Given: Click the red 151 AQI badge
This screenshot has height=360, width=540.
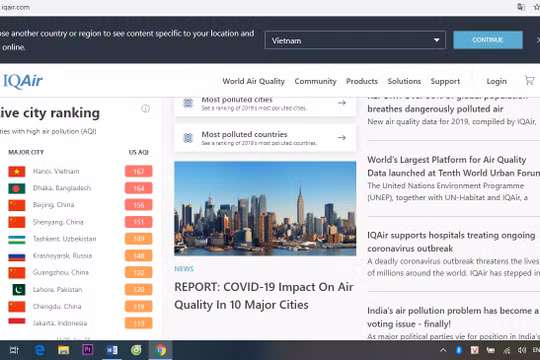Looking at the screenshot, I should pyautogui.click(x=138, y=222).
